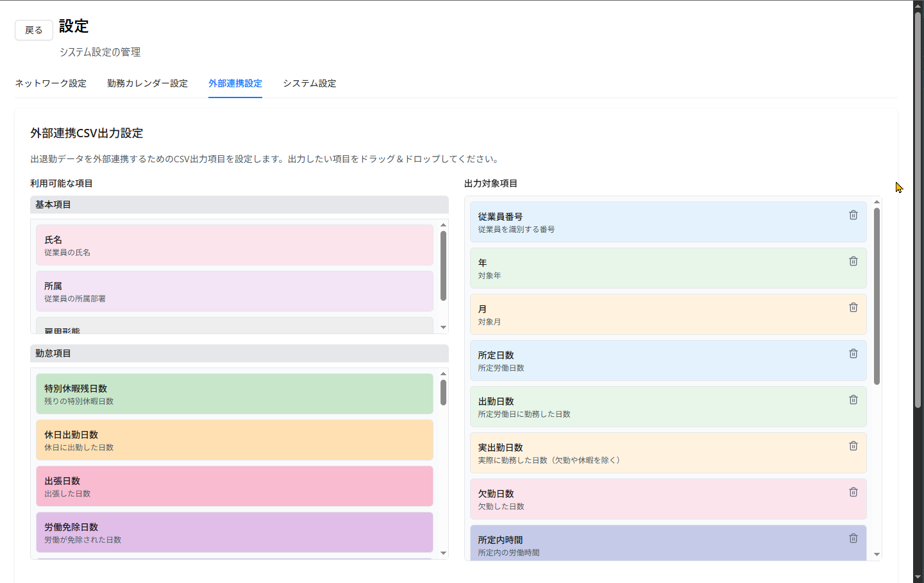Delete the 従業員番号 output item
Viewport: 924px width, 583px height.
point(853,215)
